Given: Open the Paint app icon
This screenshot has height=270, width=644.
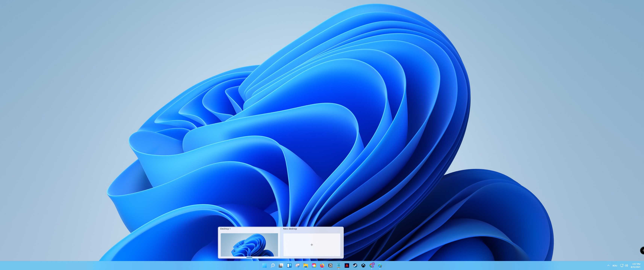Looking at the screenshot, I should tap(380, 265).
